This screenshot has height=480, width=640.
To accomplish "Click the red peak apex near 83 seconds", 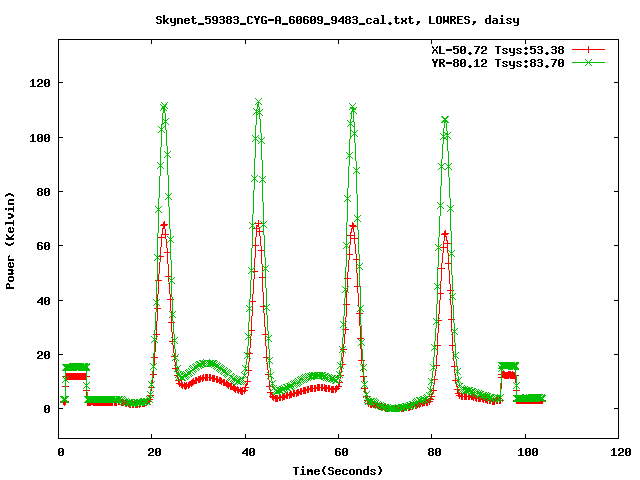I will (445, 234).
